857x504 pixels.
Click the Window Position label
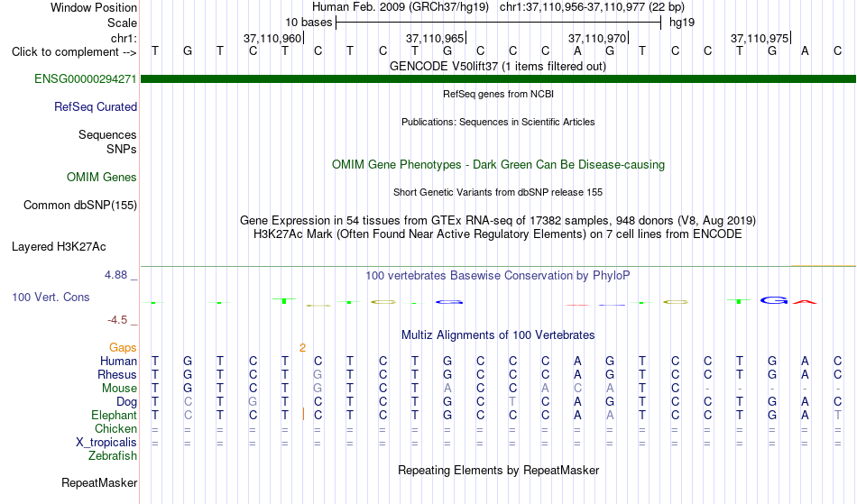coord(94,7)
